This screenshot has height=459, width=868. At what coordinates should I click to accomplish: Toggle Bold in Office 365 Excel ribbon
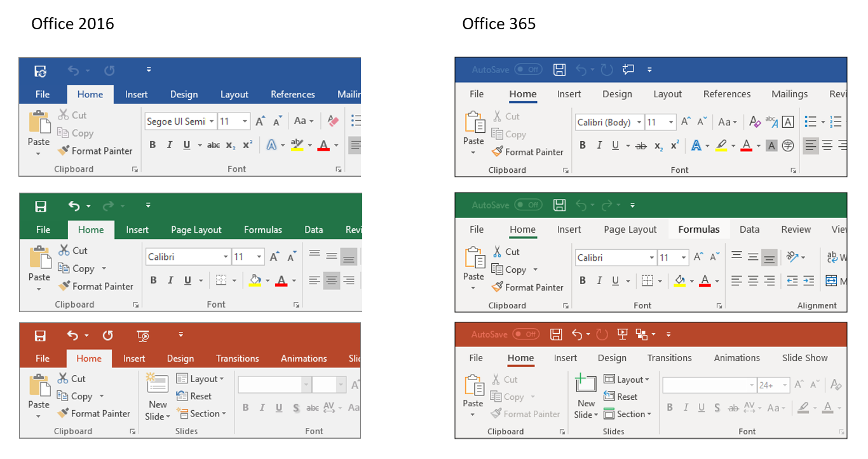click(x=583, y=280)
